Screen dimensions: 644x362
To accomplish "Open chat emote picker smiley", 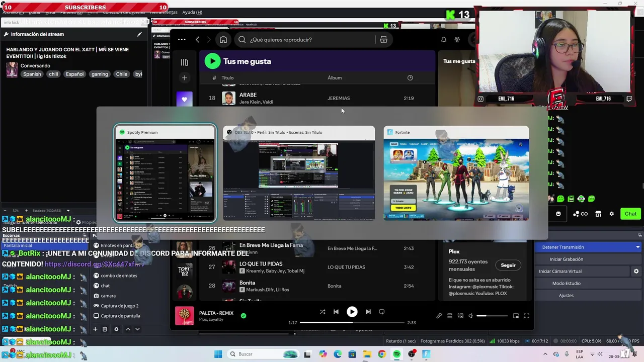I will pos(558,214).
